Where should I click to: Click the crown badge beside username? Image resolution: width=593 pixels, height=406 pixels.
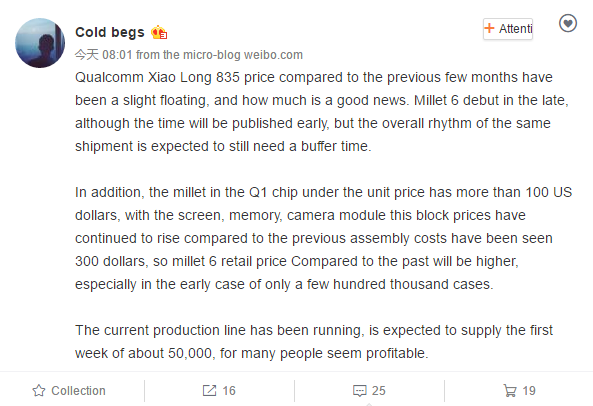coord(159,33)
